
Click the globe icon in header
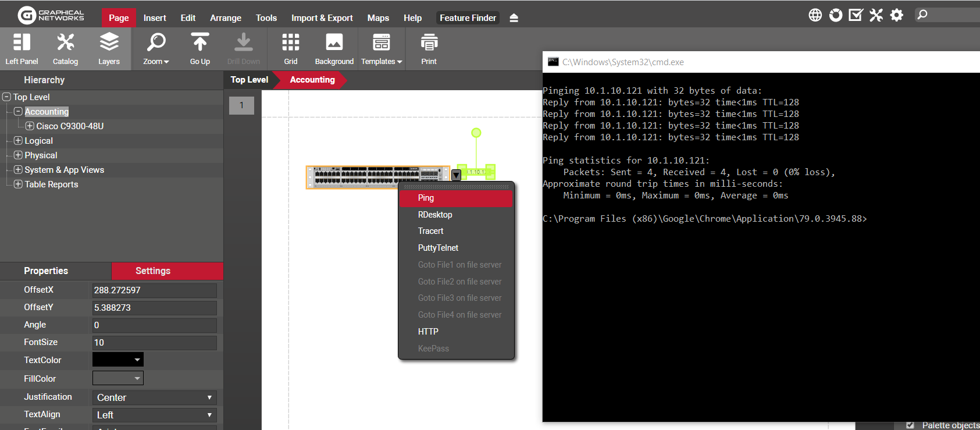(x=815, y=15)
